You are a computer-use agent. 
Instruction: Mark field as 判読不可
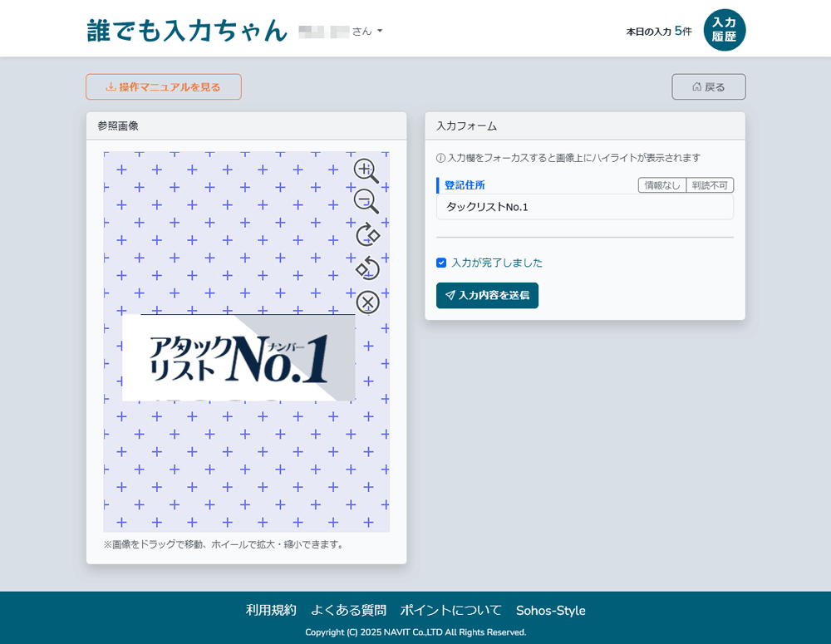tap(710, 185)
